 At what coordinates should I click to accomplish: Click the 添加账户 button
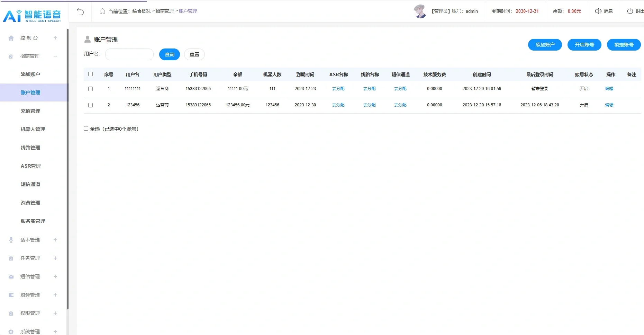[x=545, y=45]
